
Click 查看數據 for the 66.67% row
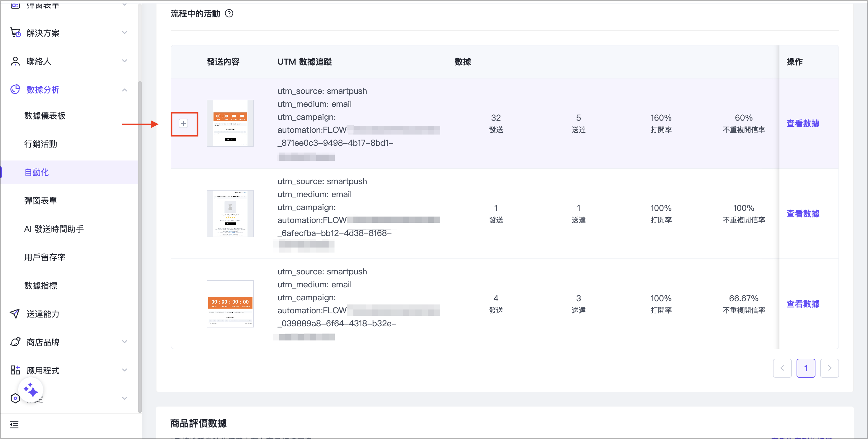803,304
